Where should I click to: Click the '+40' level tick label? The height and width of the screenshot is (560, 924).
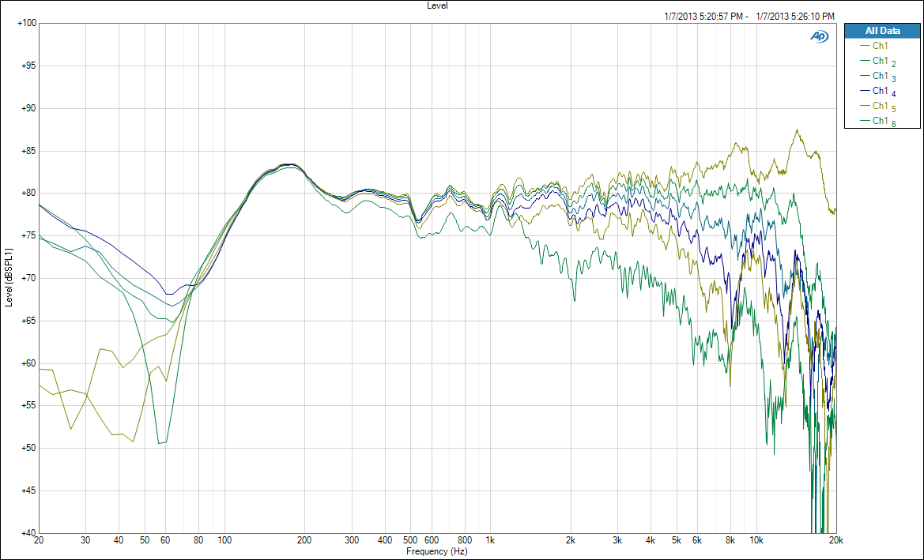pyautogui.click(x=29, y=533)
